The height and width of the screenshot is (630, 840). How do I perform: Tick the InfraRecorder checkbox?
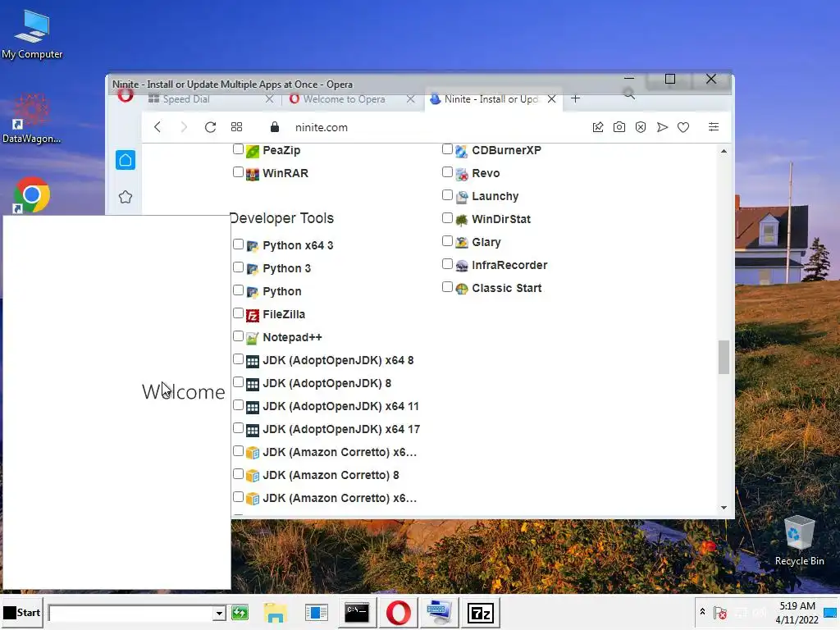pyautogui.click(x=447, y=264)
